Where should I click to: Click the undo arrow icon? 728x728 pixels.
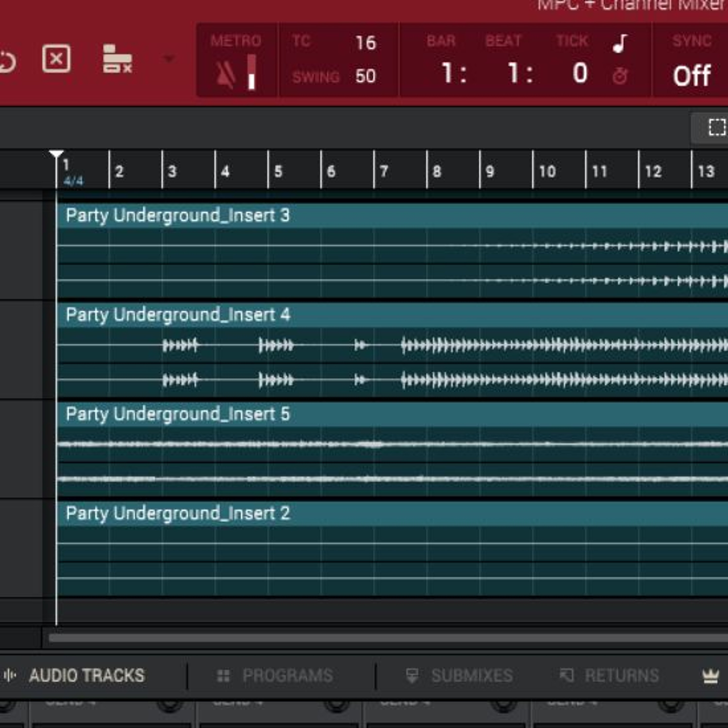pyautogui.click(x=8, y=62)
